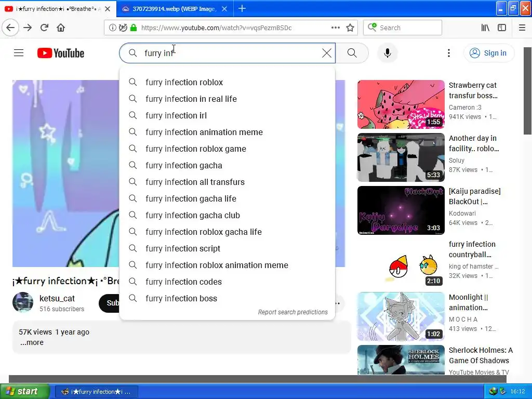This screenshot has height=399, width=532.
Task: Click the video player area
Action: tap(66, 173)
